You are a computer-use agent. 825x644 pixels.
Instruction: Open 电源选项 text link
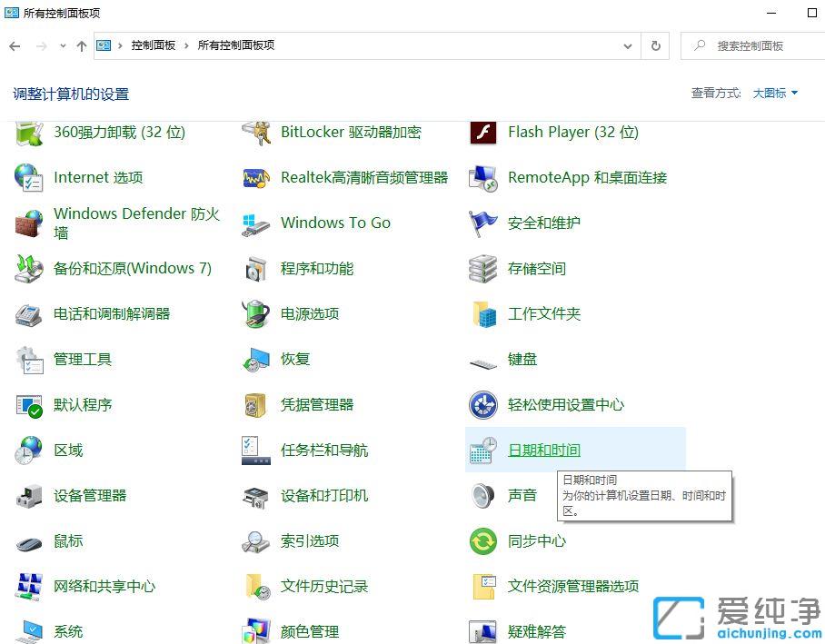coord(310,314)
